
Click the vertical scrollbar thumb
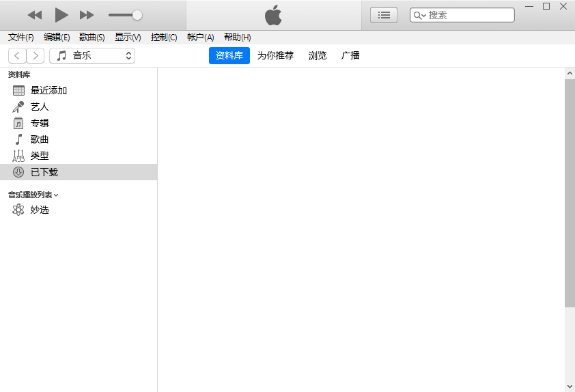point(570,193)
